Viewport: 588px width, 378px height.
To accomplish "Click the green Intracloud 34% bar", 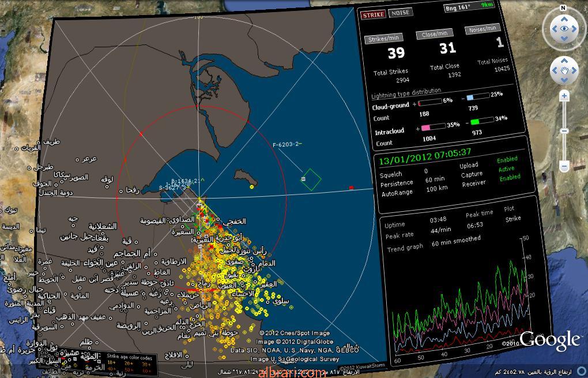I will (x=483, y=121).
